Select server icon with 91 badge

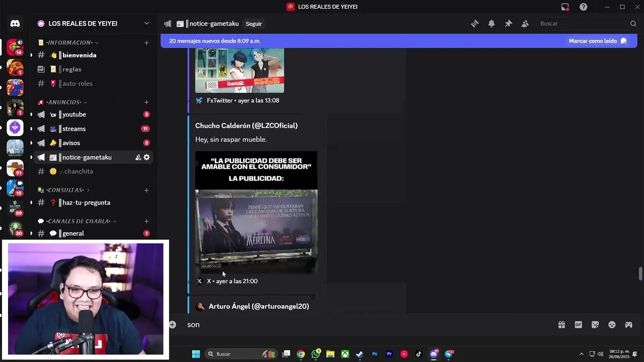tap(15, 168)
